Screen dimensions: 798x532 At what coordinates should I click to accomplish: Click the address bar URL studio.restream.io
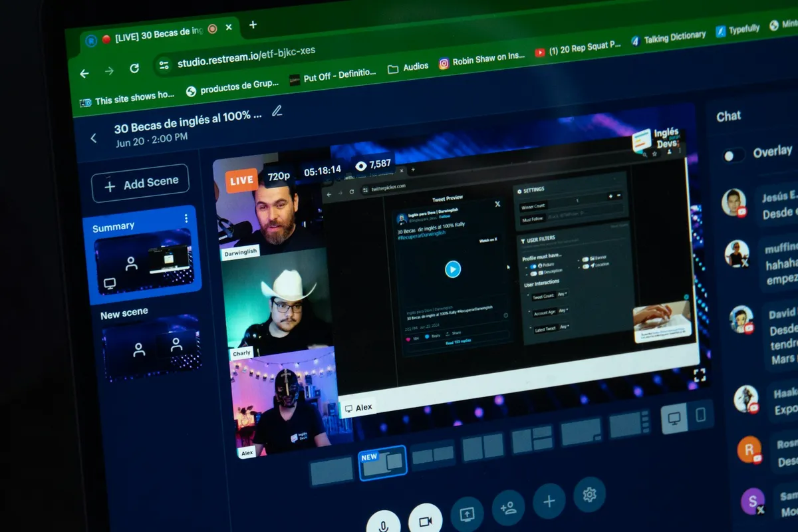pos(246,57)
